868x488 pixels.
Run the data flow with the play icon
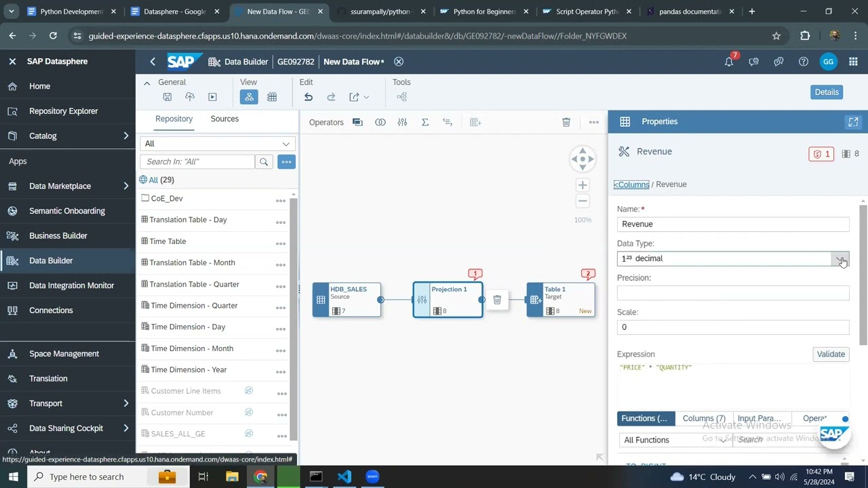tap(212, 97)
